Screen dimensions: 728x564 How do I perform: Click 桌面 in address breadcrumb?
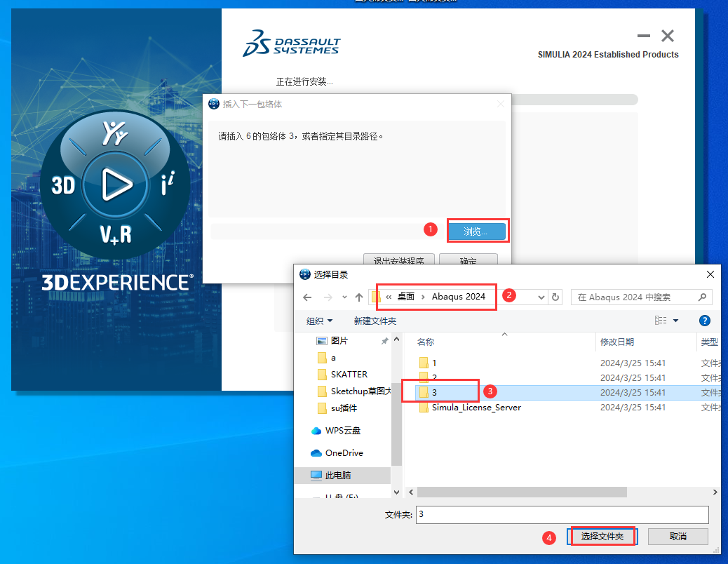[406, 297]
